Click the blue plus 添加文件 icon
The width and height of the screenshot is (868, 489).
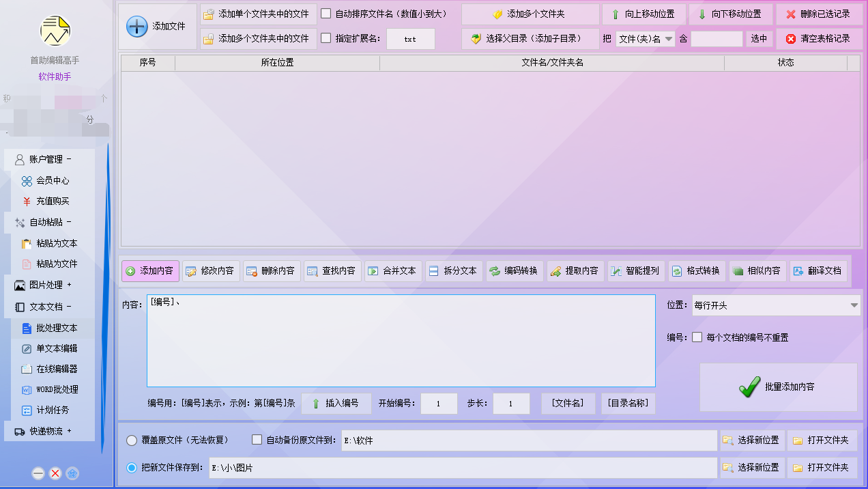coord(137,27)
